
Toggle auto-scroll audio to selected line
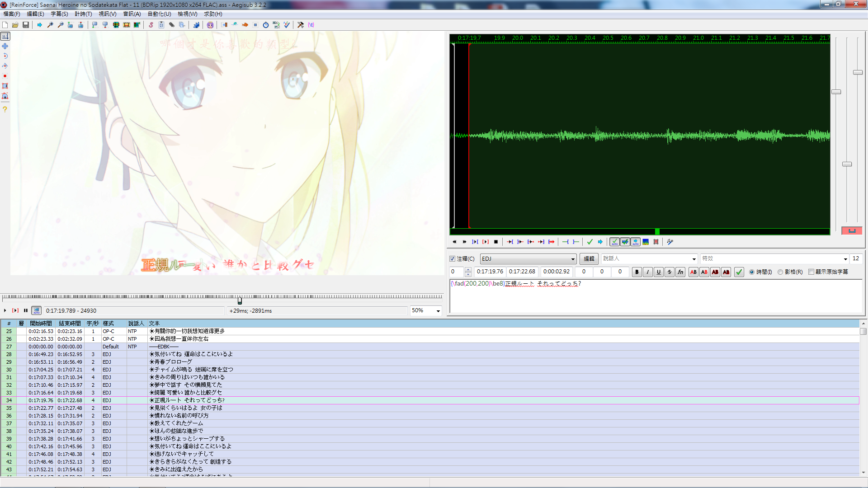pos(635,242)
